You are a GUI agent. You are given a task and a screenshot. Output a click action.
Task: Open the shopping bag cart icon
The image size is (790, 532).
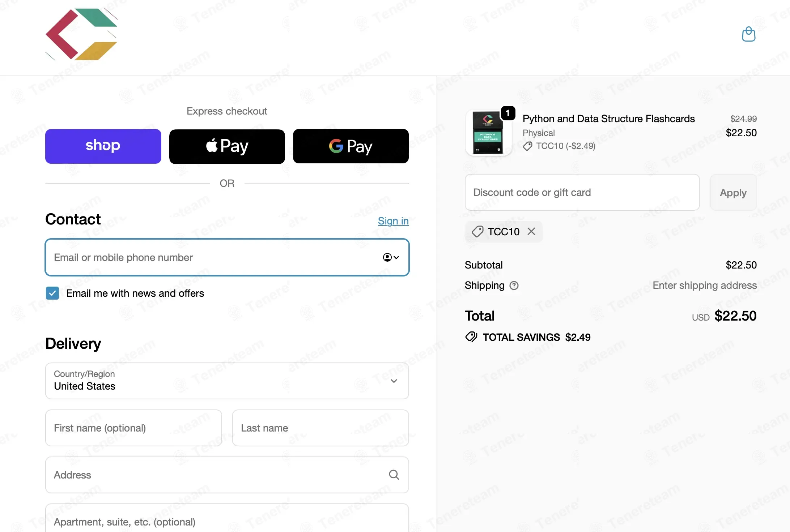(748, 34)
